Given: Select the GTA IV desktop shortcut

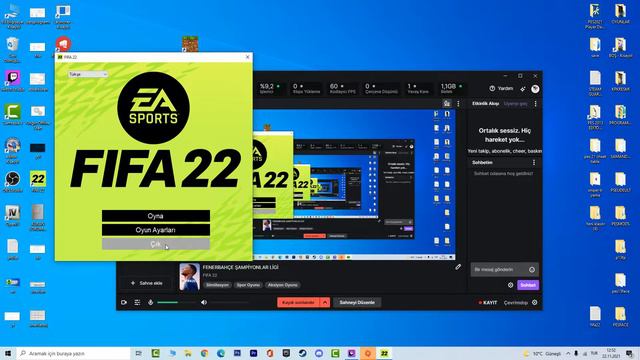Looking at the screenshot, I should [x=13, y=215].
